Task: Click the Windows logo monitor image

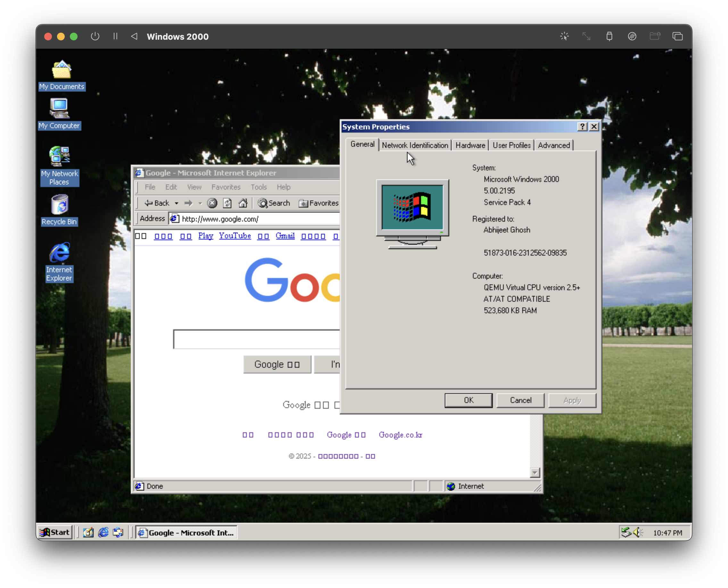Action: (412, 214)
